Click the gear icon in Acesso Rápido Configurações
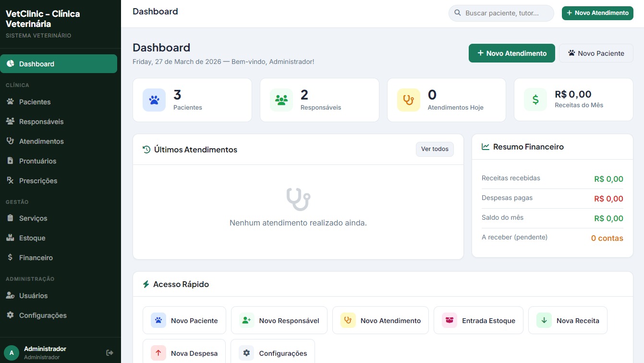Viewport: 644px width, 363px height. coord(246,353)
